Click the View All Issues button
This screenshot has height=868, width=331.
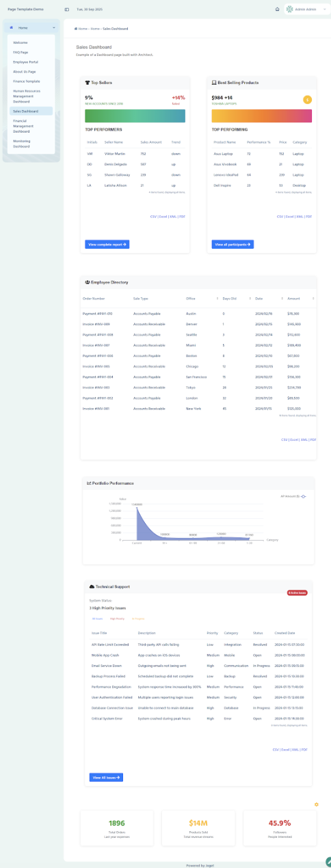pyautogui.click(x=106, y=777)
